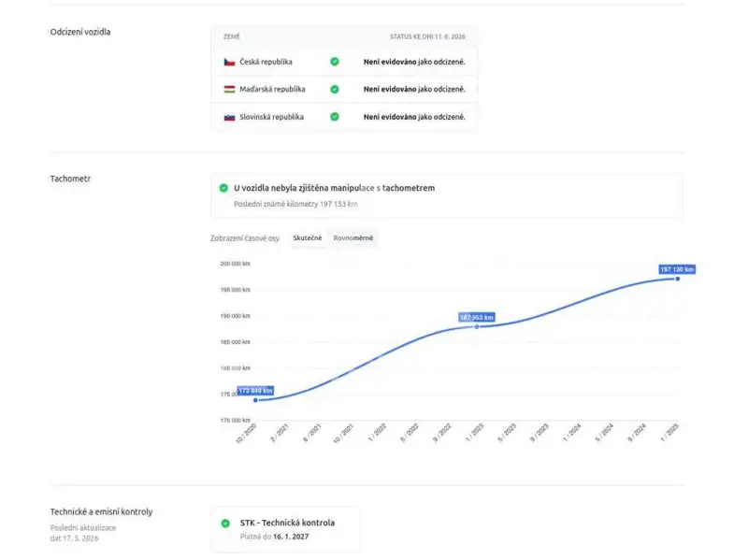Click the Poslední známé kilometry 197 153 km text
Image resolution: width=748 pixels, height=560 pixels.
295,204
